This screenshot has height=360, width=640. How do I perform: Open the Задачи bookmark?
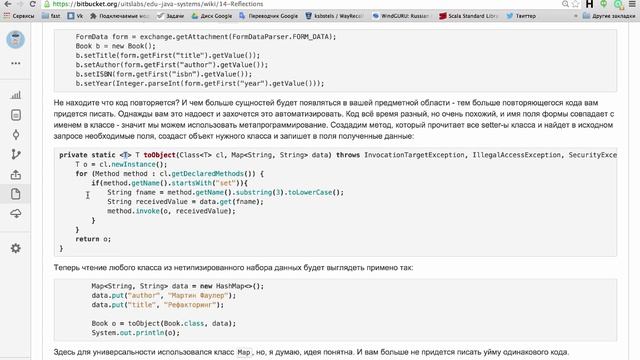[171, 16]
